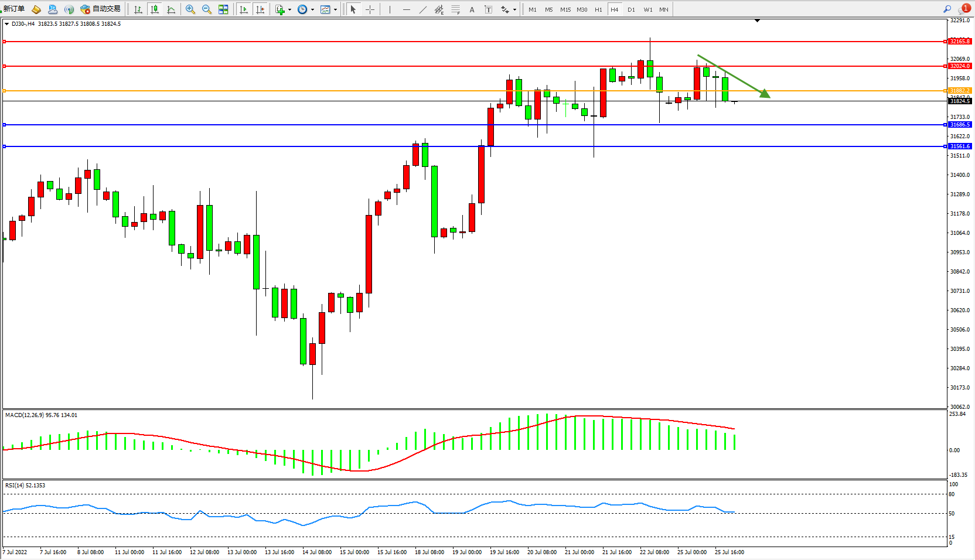Toggle candlestick chart mode
Viewport: 975px width, 560px height.
click(x=155, y=9)
